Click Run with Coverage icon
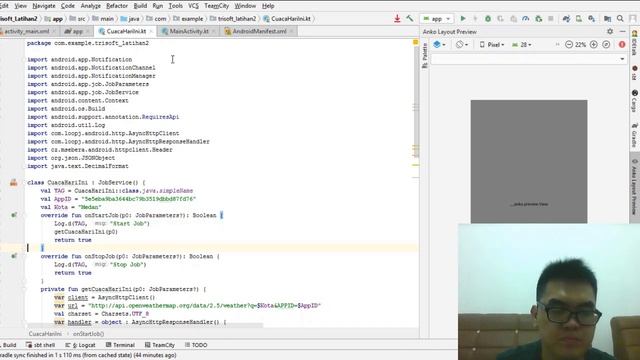 (500, 18)
